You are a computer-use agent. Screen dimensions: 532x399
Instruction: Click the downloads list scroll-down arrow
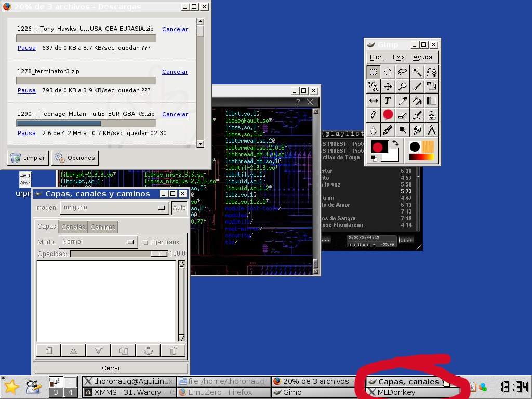coord(200,144)
